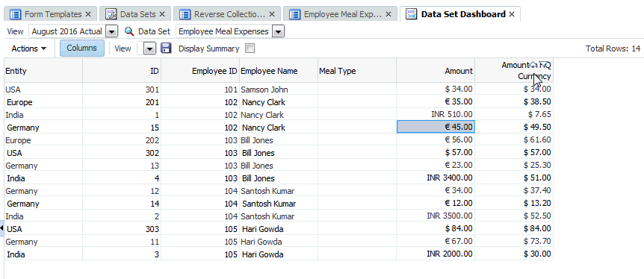Select the highlighted € 45.00 amount cell
The image size is (644, 279).
[x=436, y=127]
